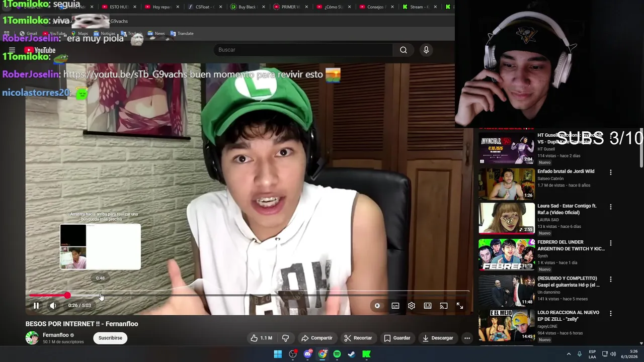Open the Enfado brutal de Jordi Wild thumbnail
This screenshot has width=644, height=362.
point(506,184)
